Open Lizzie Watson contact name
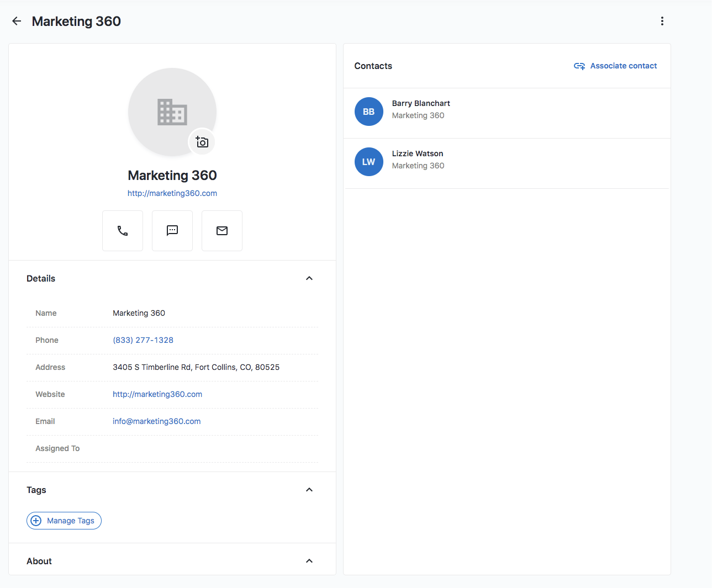Viewport: 712px width, 588px height. 418,153
